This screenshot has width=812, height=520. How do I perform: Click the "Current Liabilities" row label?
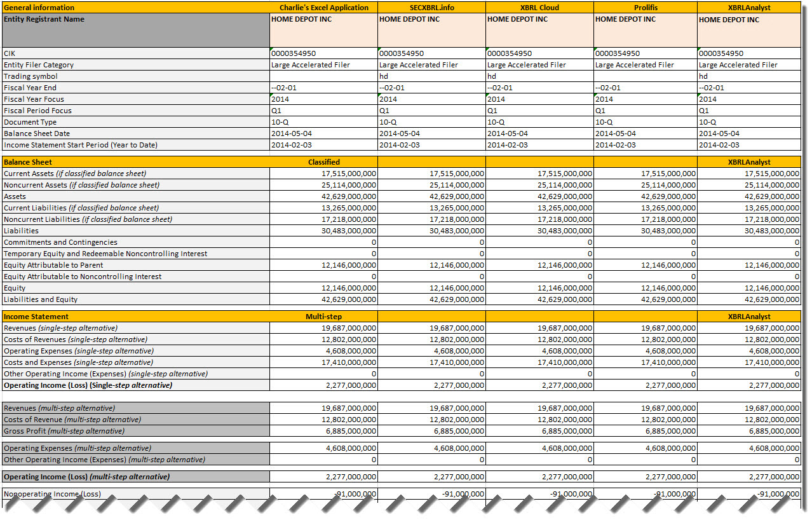[x=136, y=208]
